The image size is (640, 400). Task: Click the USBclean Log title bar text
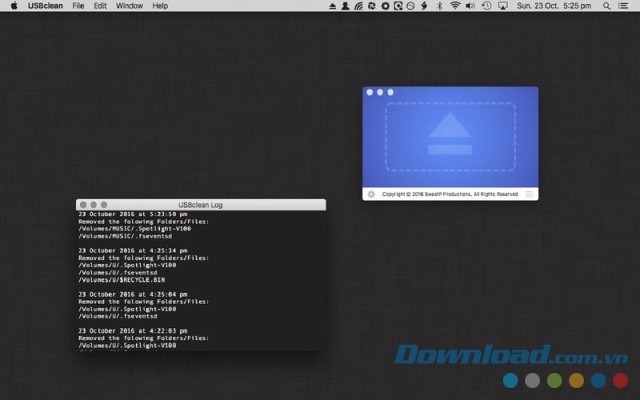tap(200, 205)
